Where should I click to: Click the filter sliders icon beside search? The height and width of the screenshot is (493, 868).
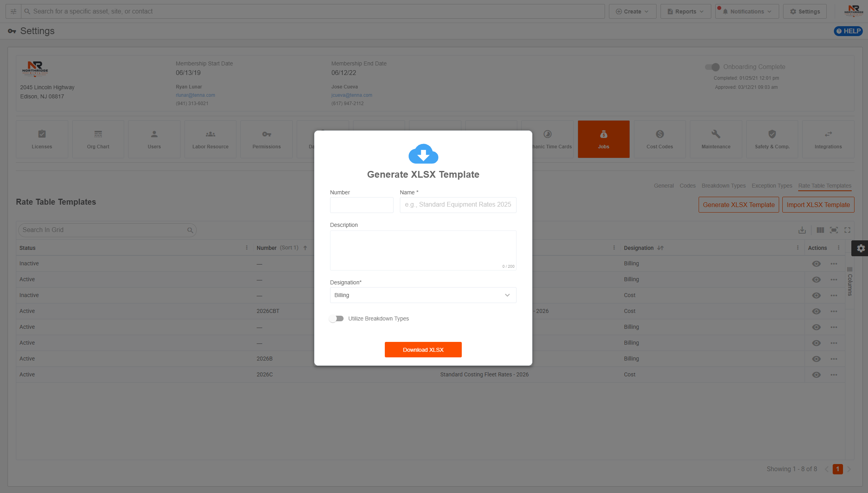pyautogui.click(x=13, y=12)
